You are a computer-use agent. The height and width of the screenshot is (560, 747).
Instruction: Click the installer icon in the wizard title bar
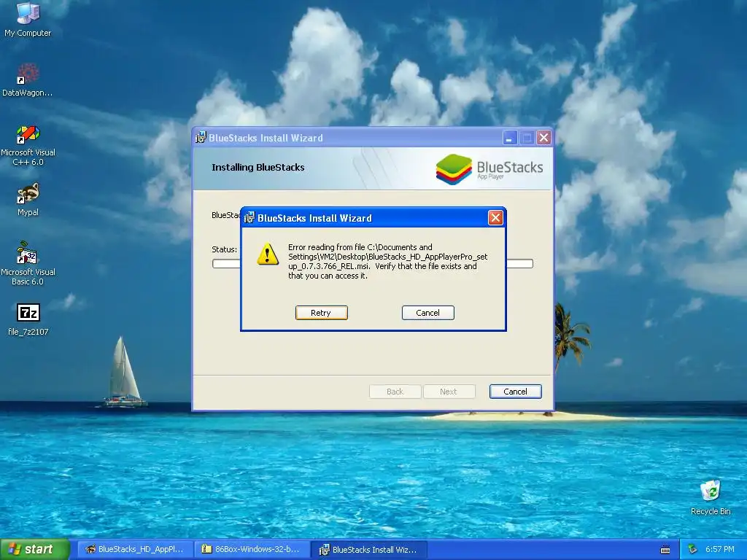(x=201, y=138)
